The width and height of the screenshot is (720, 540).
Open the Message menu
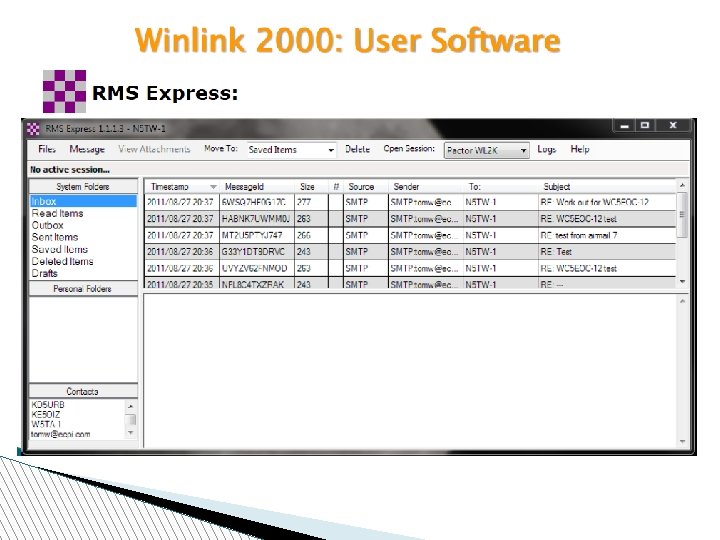pos(87,149)
